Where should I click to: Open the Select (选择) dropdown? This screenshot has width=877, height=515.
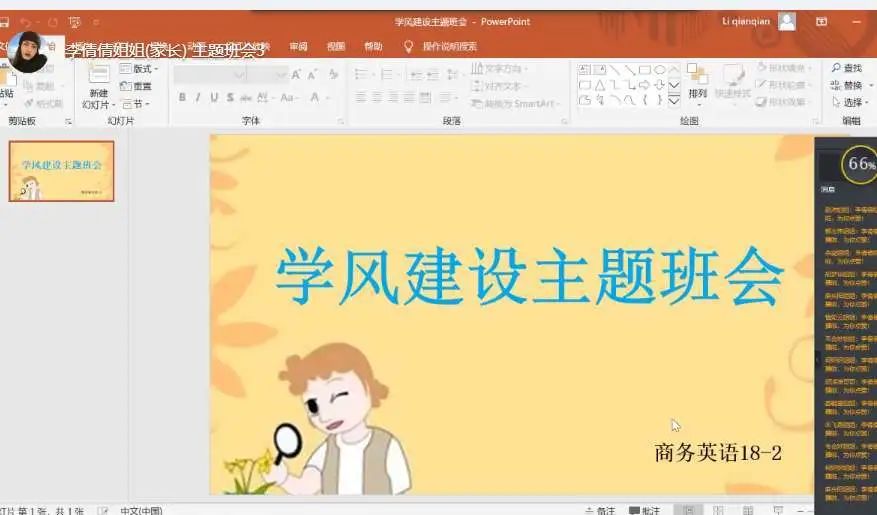(850, 103)
